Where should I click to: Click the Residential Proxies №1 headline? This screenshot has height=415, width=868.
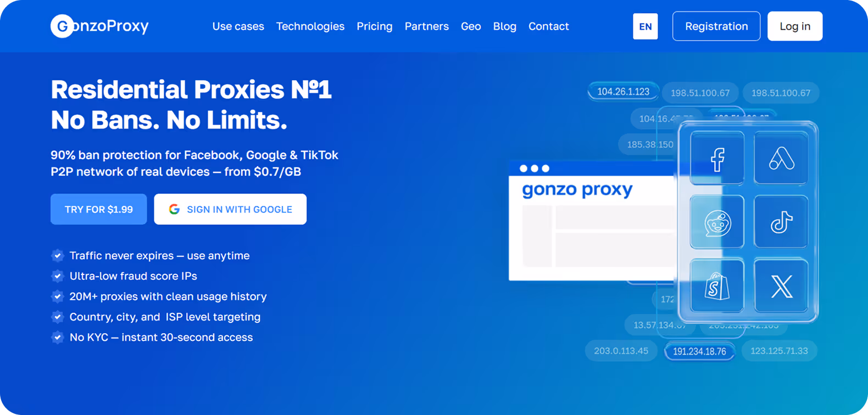pos(191,90)
